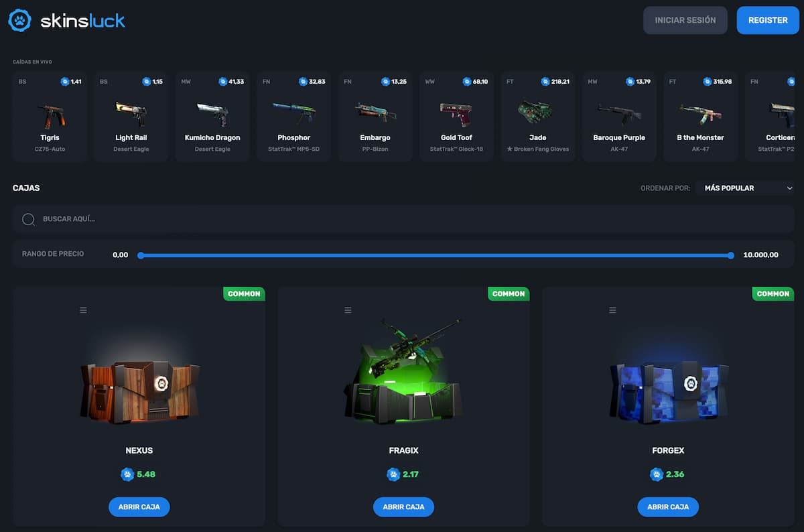Click the FRAGIX case title

(404, 450)
